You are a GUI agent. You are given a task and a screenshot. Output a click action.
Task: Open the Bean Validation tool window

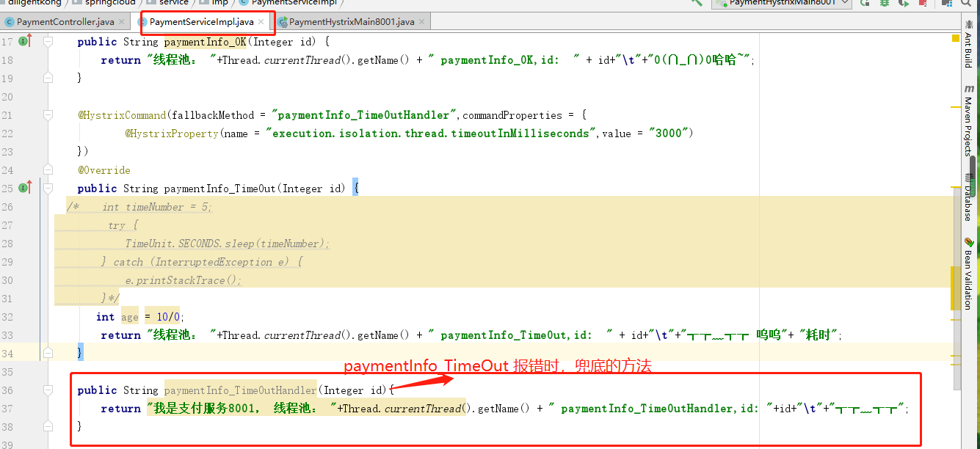[969, 273]
